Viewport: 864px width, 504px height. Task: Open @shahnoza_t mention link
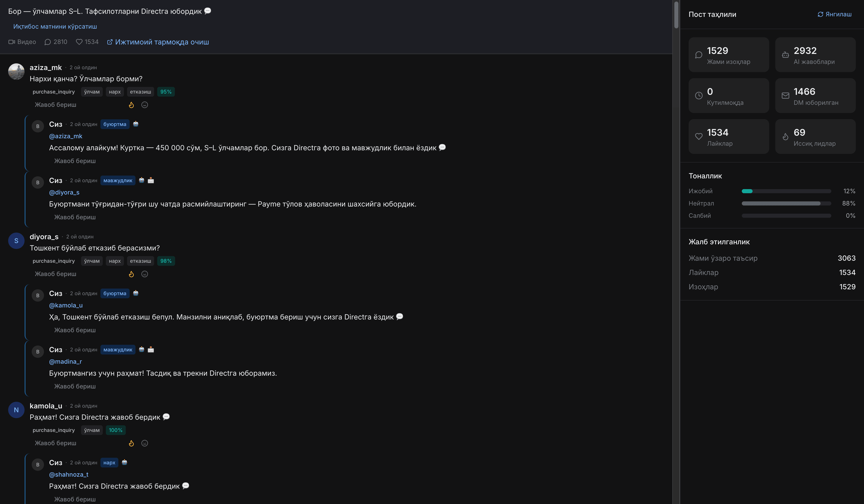coord(69,474)
